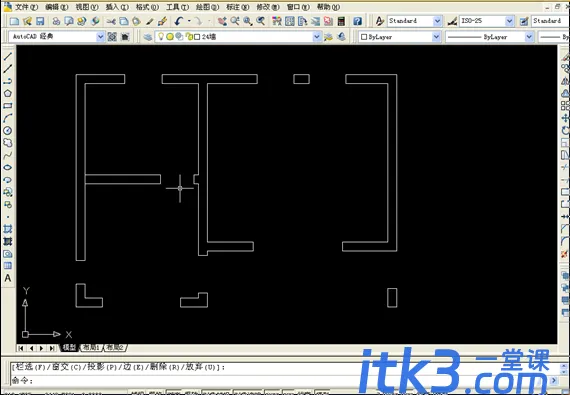
Task: Click the Plot printer icon
Action: [56, 21]
